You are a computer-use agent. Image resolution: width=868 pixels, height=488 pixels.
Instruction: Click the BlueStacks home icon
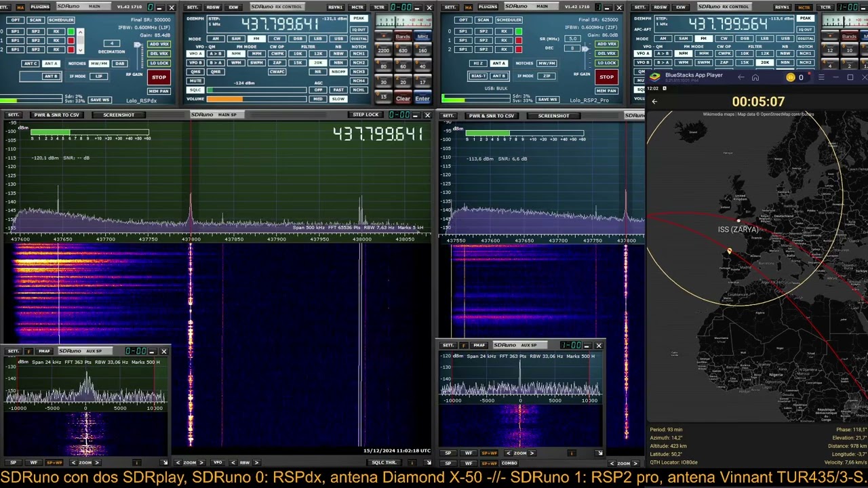coord(755,77)
